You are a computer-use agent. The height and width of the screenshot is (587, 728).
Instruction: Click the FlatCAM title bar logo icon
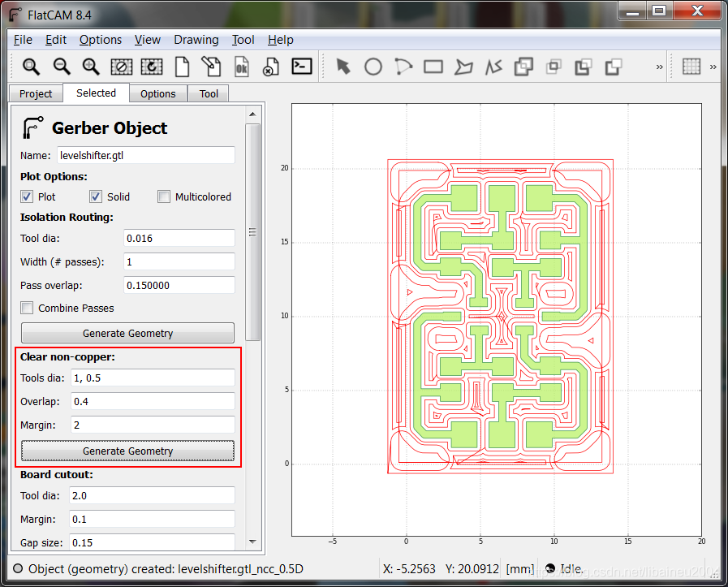(15, 15)
